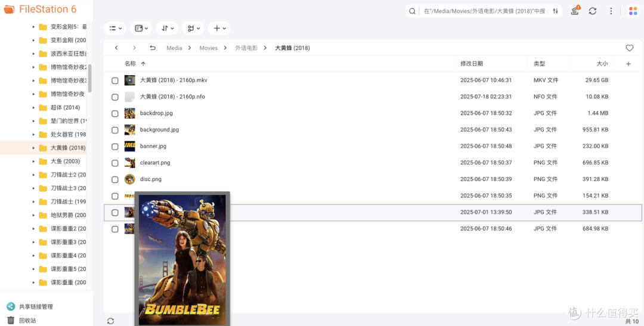Open the preview pane layout dropdown
The height and width of the screenshot is (326, 644).
click(141, 29)
